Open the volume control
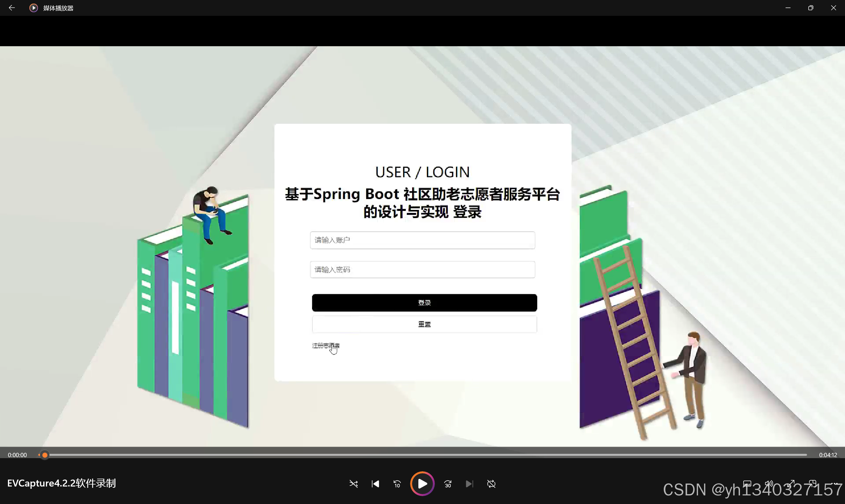This screenshot has height=504, width=845. (x=769, y=484)
